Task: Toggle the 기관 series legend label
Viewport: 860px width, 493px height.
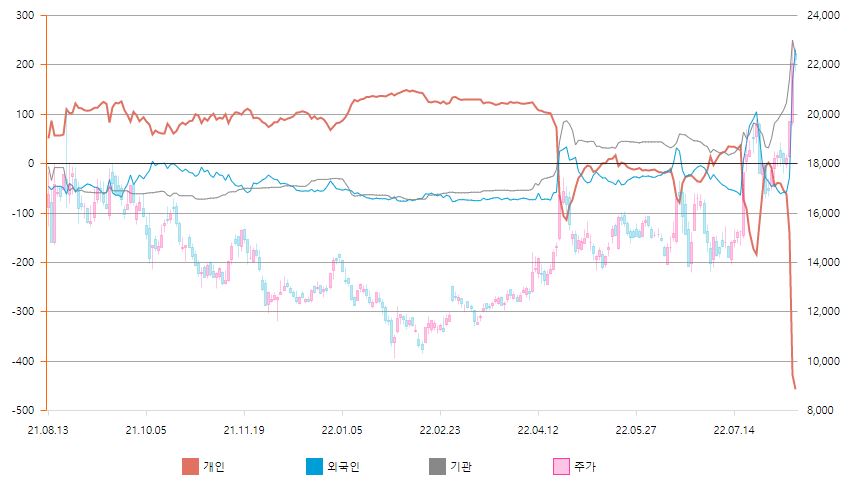Action: click(x=461, y=466)
